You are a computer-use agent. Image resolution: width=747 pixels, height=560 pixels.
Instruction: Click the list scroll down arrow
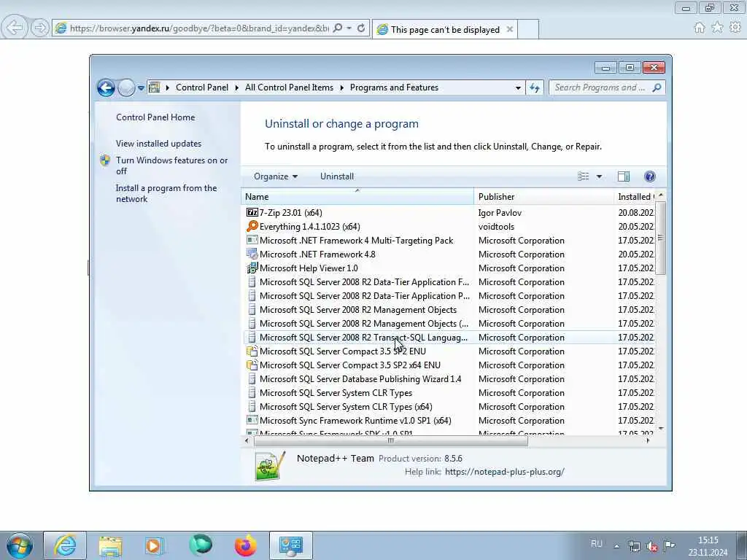click(x=660, y=429)
